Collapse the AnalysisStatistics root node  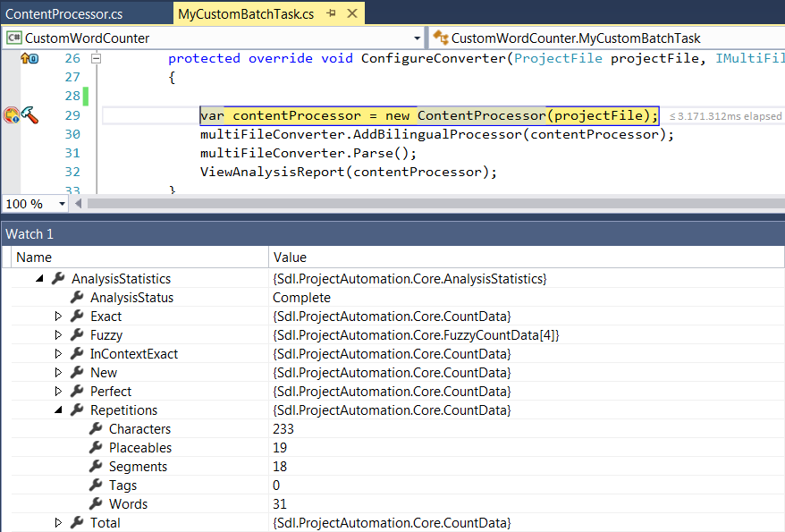[39, 279]
